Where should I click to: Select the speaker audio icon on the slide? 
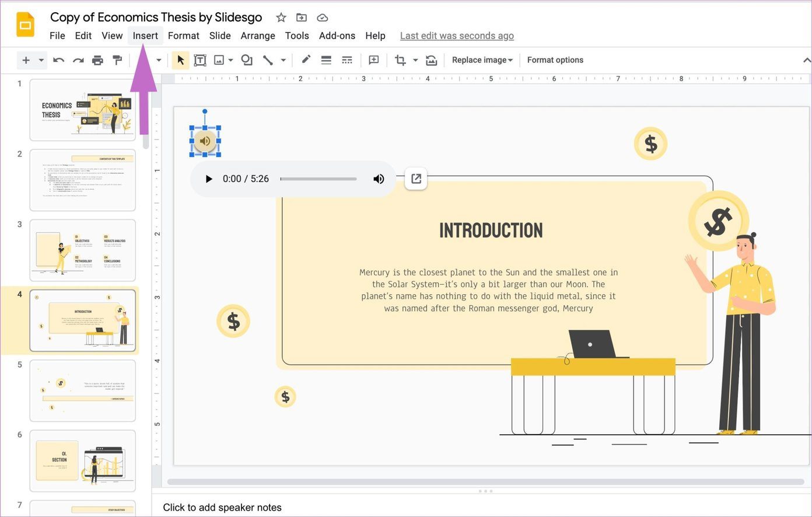point(205,141)
